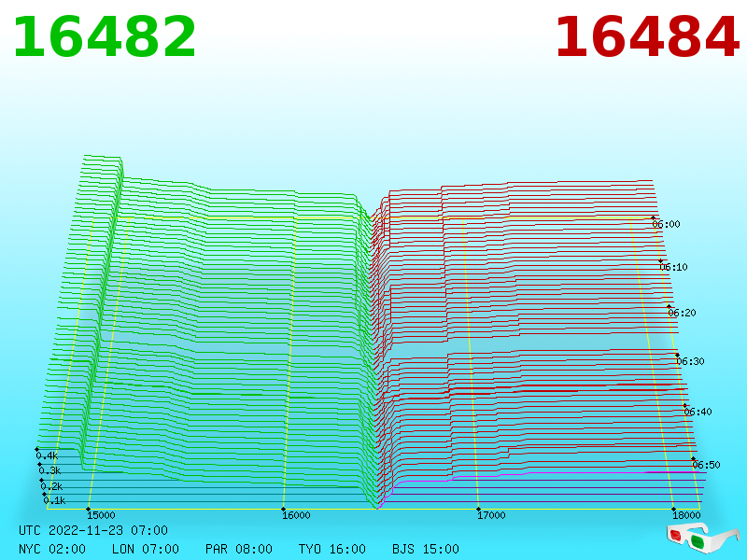Click the 18000 price axis label

coord(686,515)
